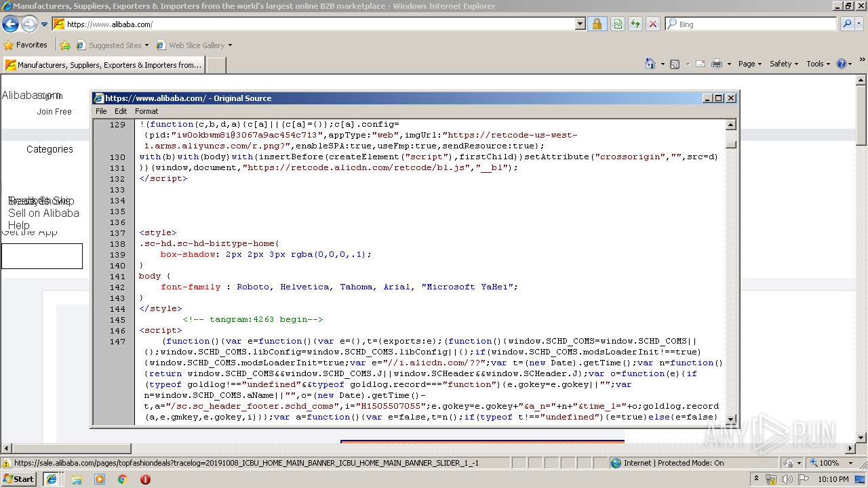Go back with the browser Back button
The width and height of the screenshot is (868, 488).
[10, 24]
